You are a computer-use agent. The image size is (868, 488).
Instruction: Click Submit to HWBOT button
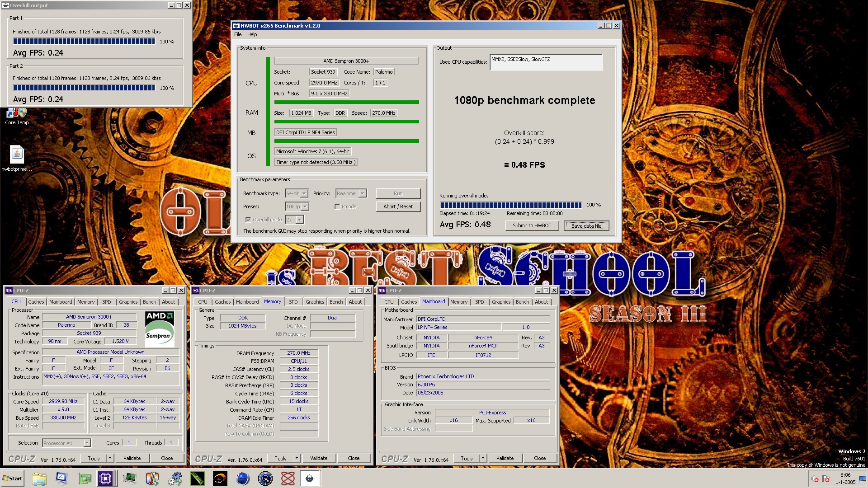(532, 225)
